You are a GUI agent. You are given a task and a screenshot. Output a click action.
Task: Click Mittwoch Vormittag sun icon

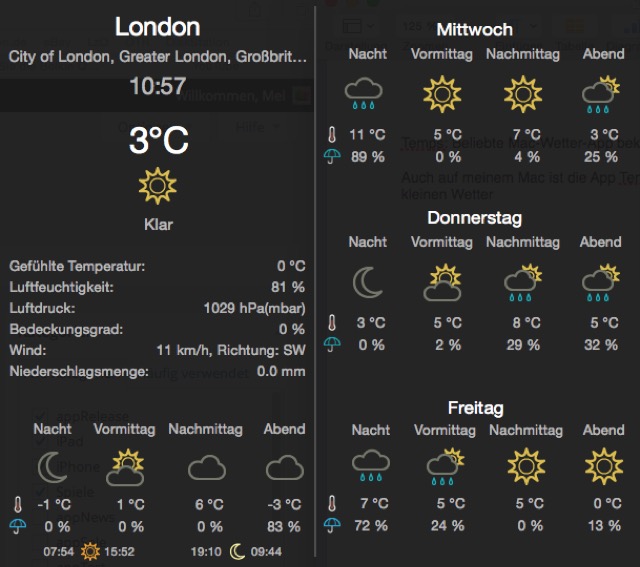[441, 94]
